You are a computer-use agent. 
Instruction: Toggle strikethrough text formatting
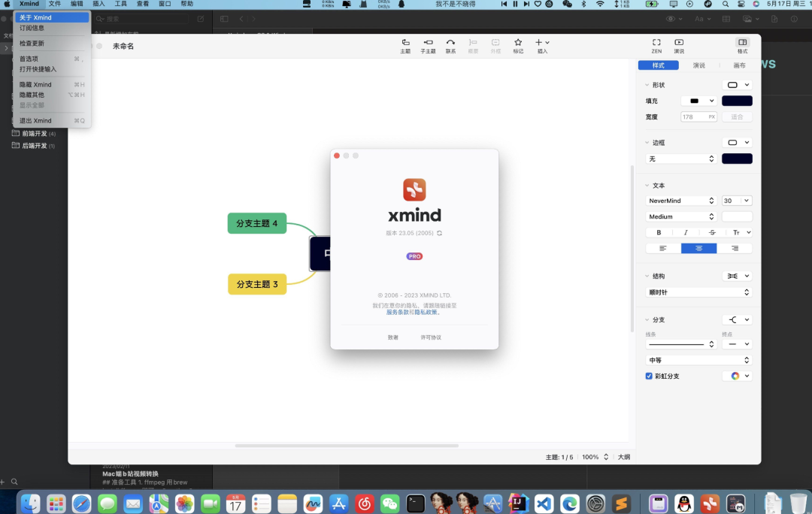712,232
